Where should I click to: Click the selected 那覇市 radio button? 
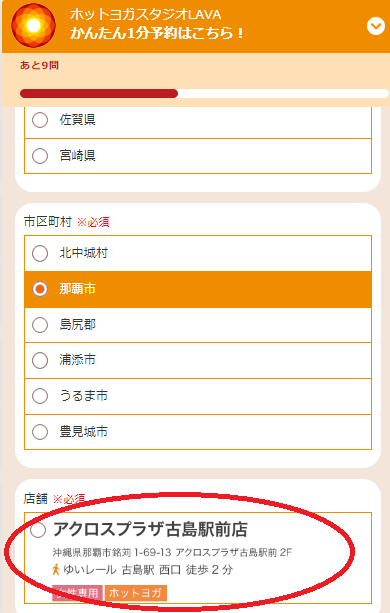[40, 289]
